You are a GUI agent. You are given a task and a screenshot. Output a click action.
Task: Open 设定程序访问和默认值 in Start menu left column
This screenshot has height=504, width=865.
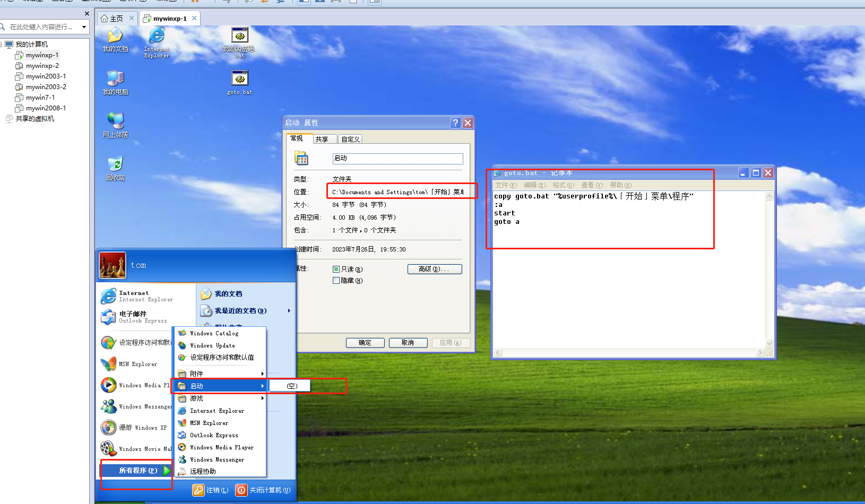[136, 343]
